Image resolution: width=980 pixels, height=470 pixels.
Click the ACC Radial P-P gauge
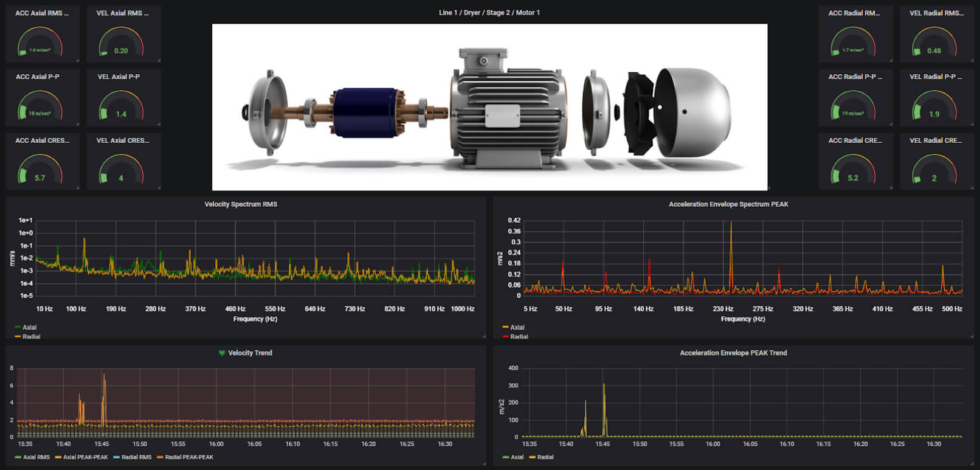tap(853, 106)
